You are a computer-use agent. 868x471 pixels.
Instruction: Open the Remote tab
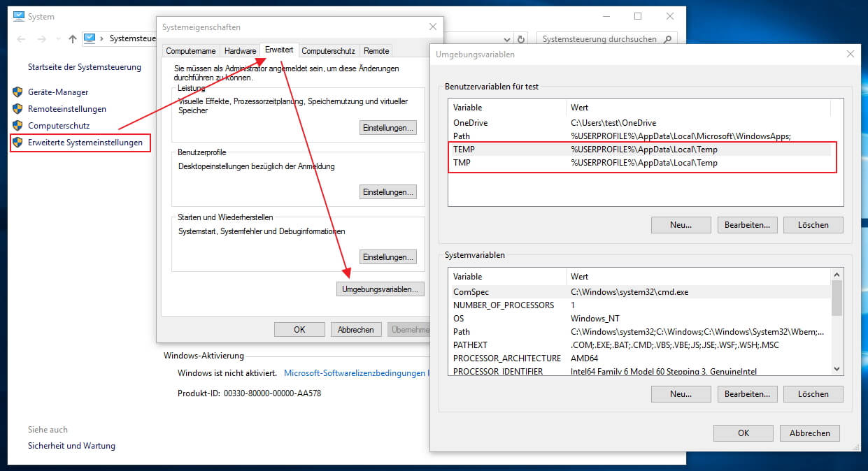[x=376, y=51]
